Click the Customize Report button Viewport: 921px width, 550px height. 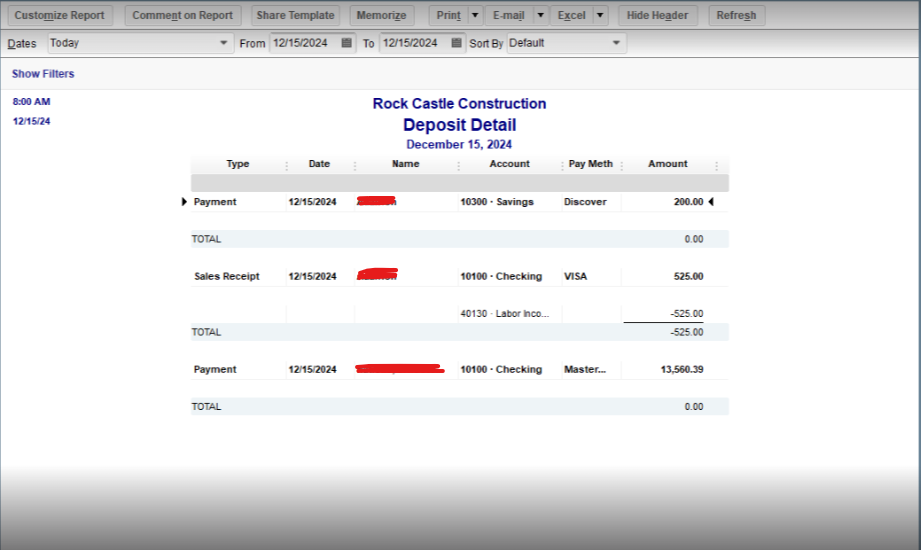pyautogui.click(x=57, y=16)
